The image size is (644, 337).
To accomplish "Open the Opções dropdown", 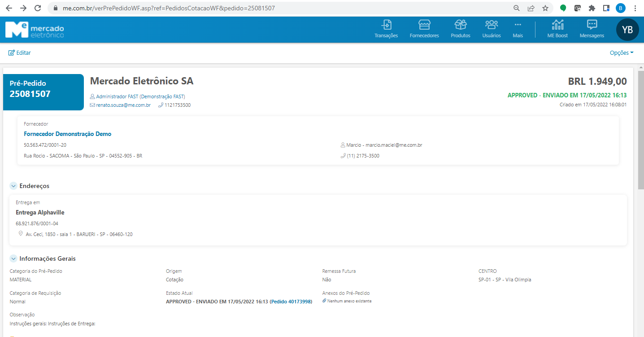I will point(622,53).
